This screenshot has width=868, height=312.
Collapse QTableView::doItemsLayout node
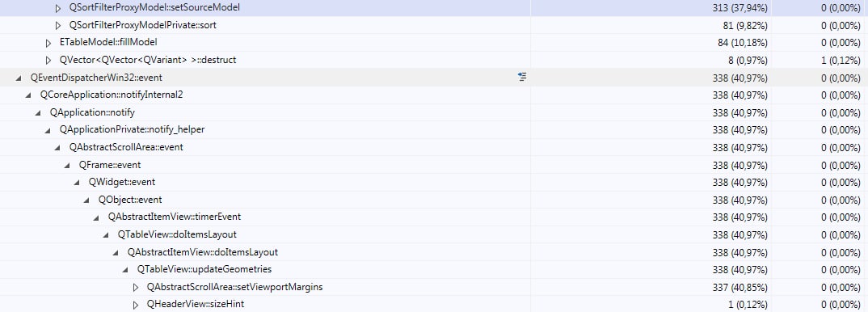tap(107, 234)
